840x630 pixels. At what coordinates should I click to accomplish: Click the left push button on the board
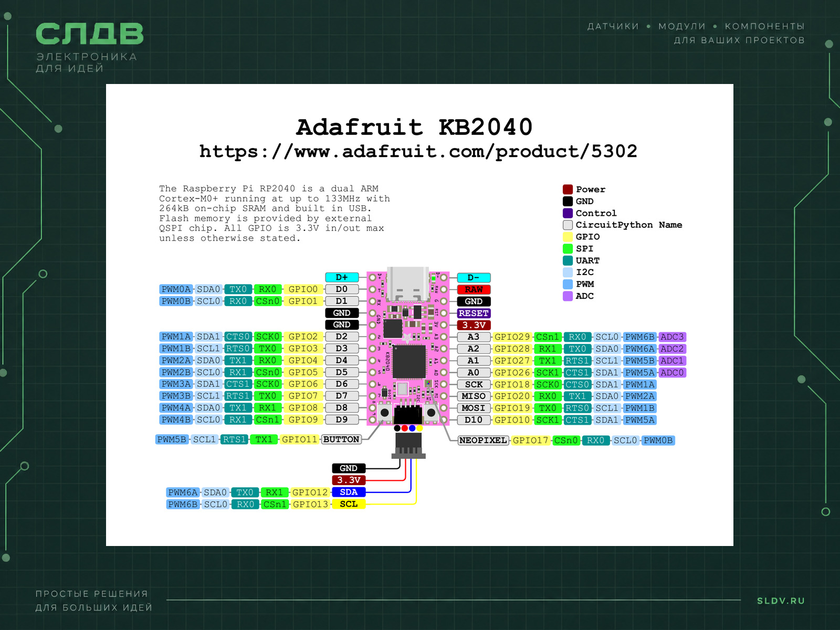click(385, 413)
